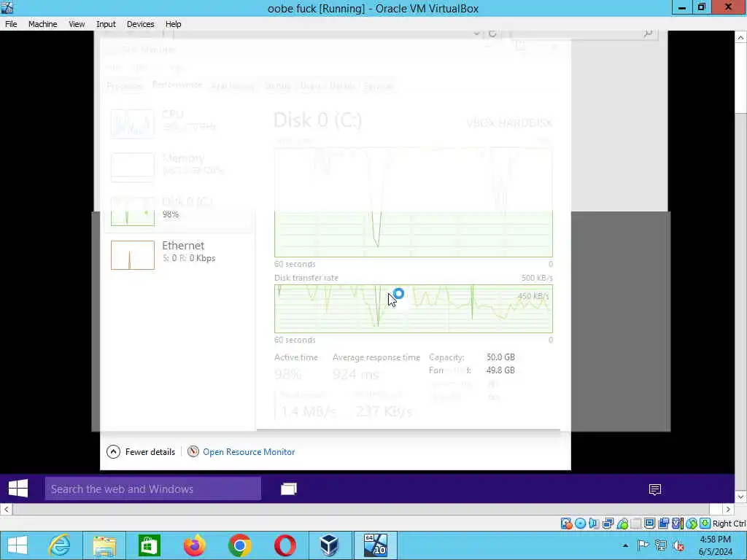This screenshot has height=560, width=747.
Task: Open the guest Action Center icon
Action: click(655, 489)
